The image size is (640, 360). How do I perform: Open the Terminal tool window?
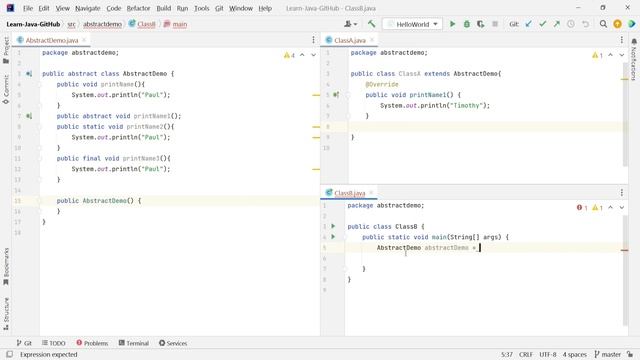pyautogui.click(x=133, y=343)
